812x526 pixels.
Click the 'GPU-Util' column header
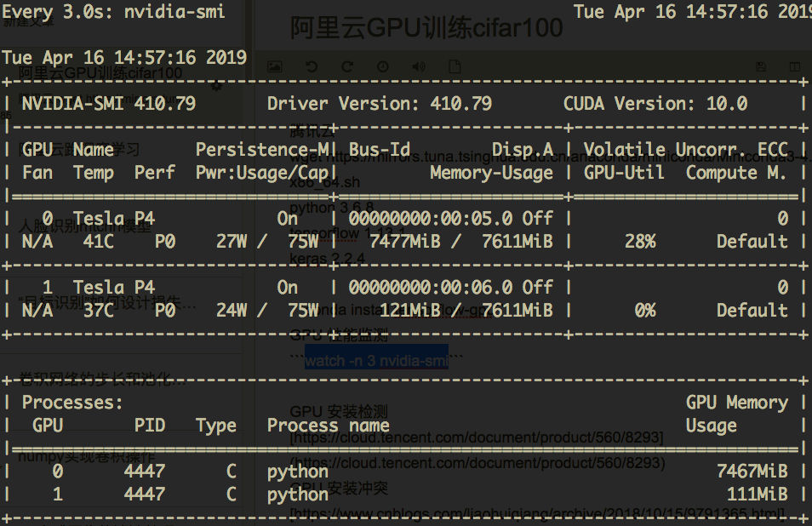point(624,173)
